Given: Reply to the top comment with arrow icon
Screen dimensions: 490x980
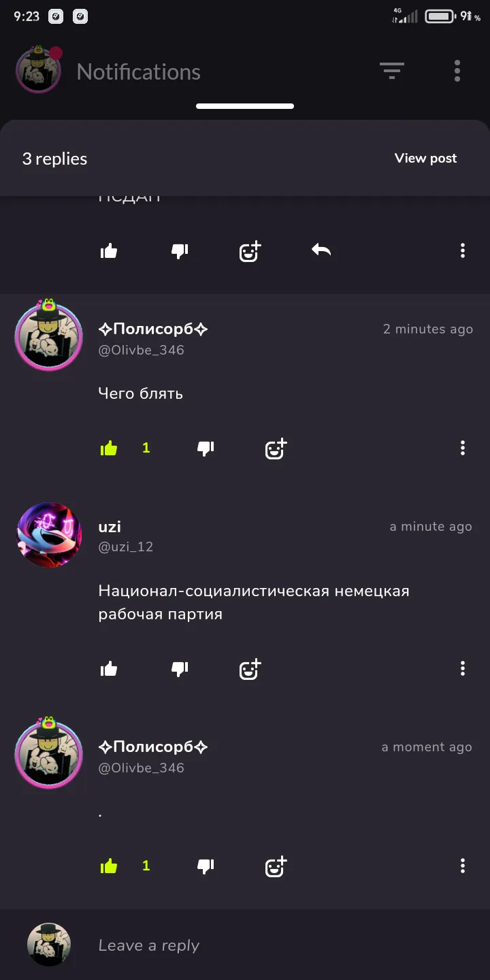Looking at the screenshot, I should pos(321,250).
